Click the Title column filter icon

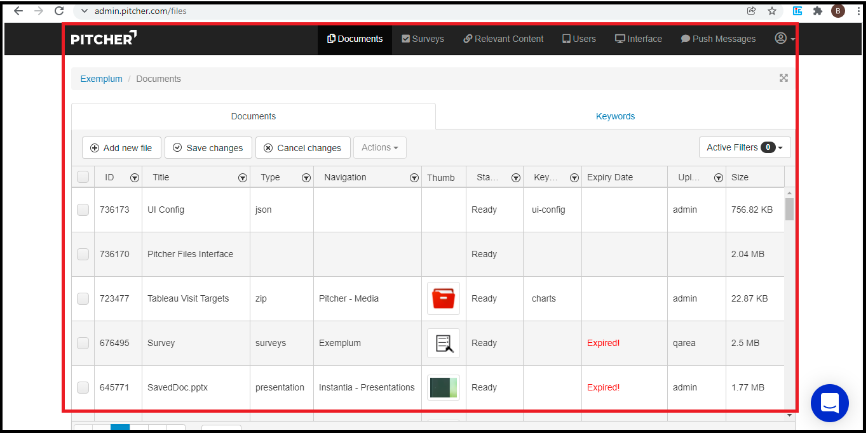coord(242,178)
